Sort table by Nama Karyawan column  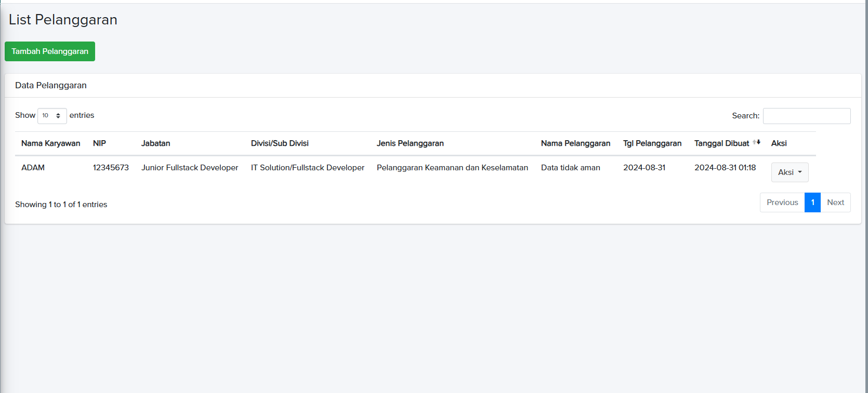(x=50, y=143)
